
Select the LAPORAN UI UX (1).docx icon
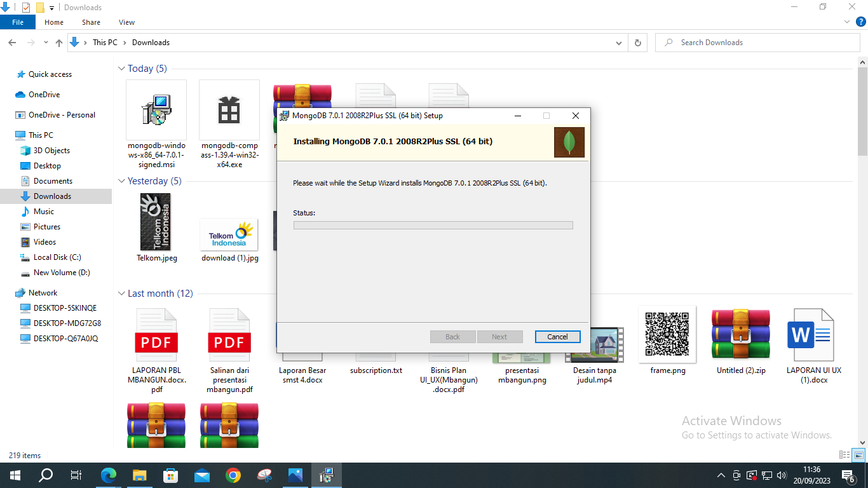point(811,335)
